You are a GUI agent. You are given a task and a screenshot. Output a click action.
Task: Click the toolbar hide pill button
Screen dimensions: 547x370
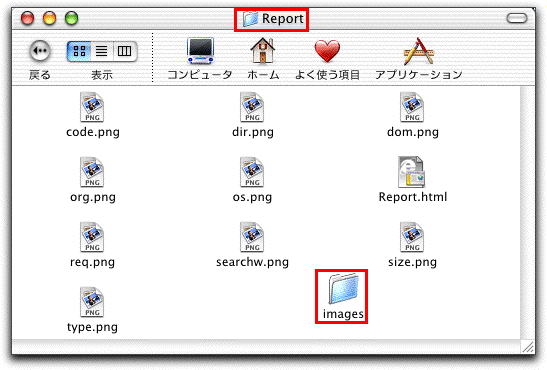pyautogui.click(x=517, y=18)
